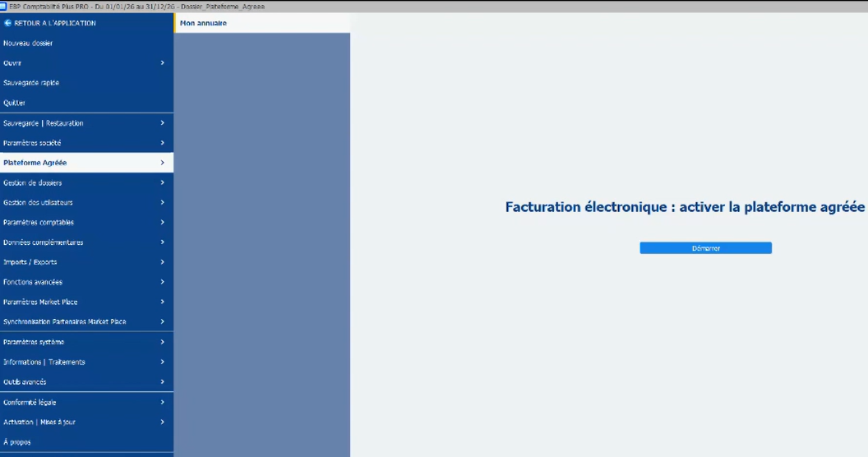
Task: Open Activation | Mises à jour entry
Action: pyautogui.click(x=86, y=422)
